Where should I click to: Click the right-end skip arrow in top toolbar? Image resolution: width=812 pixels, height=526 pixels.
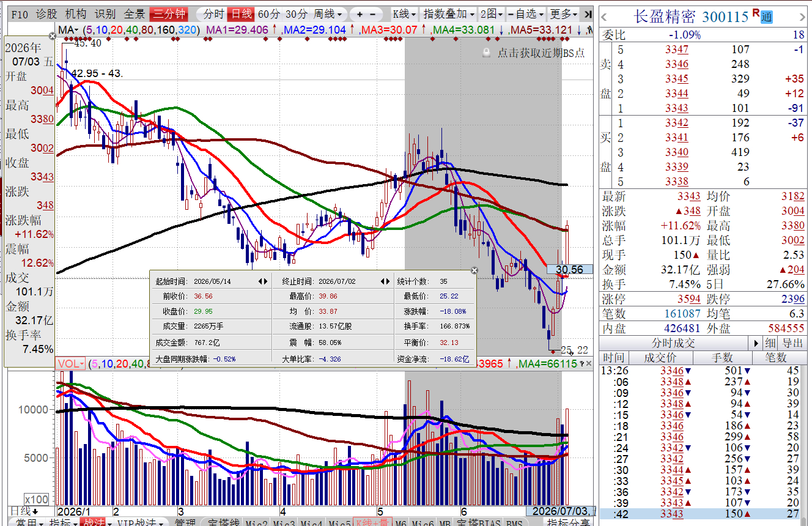coord(588,14)
